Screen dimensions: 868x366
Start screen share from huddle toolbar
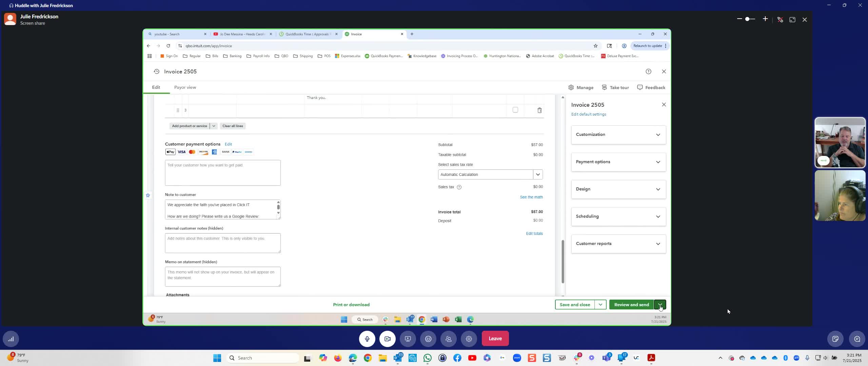(x=408, y=339)
